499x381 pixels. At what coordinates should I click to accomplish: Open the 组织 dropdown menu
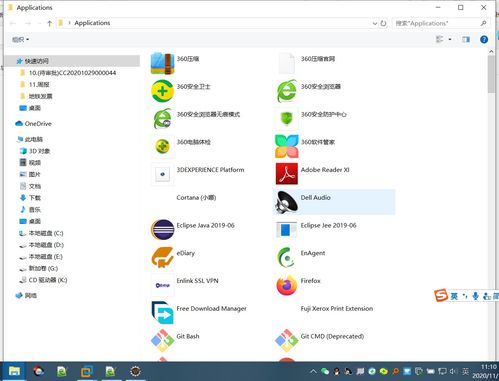coord(20,40)
